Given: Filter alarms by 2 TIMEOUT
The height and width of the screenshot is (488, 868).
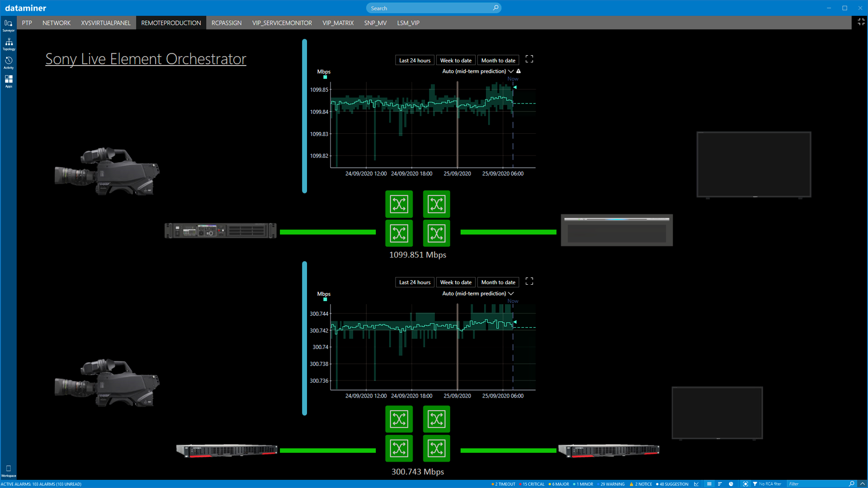Looking at the screenshot, I should (x=503, y=484).
